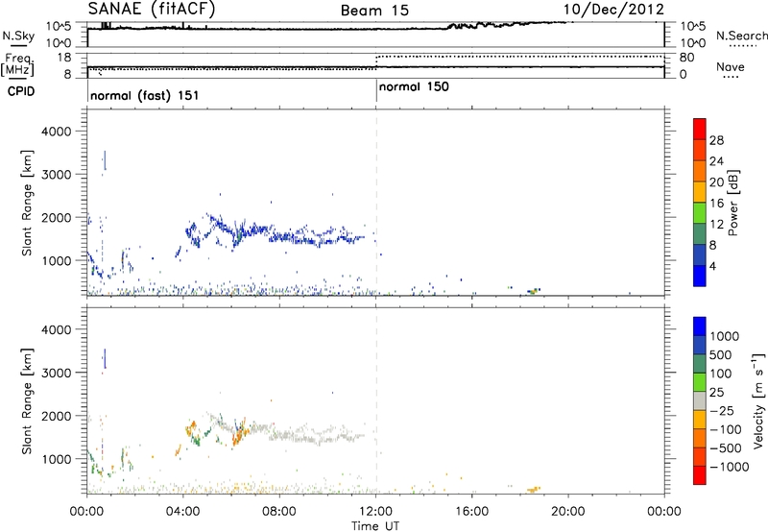The image size is (768, 532).
Task: Click the bright blue bottom segment of Power bar
Action: [x=700, y=276]
